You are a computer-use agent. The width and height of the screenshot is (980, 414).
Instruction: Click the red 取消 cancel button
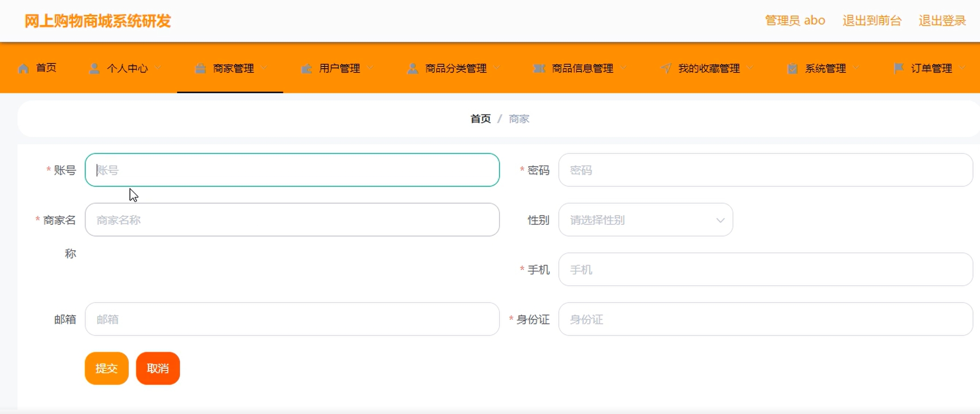(x=158, y=369)
